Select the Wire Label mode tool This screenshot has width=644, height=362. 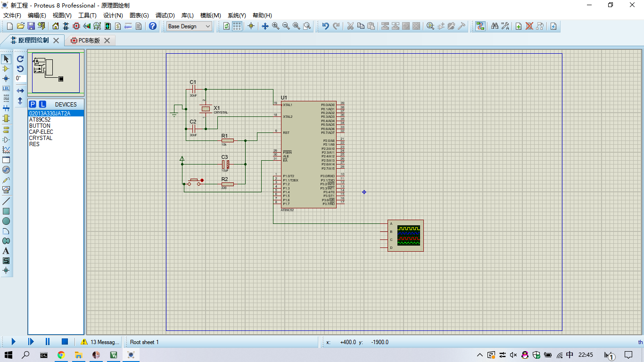6,89
